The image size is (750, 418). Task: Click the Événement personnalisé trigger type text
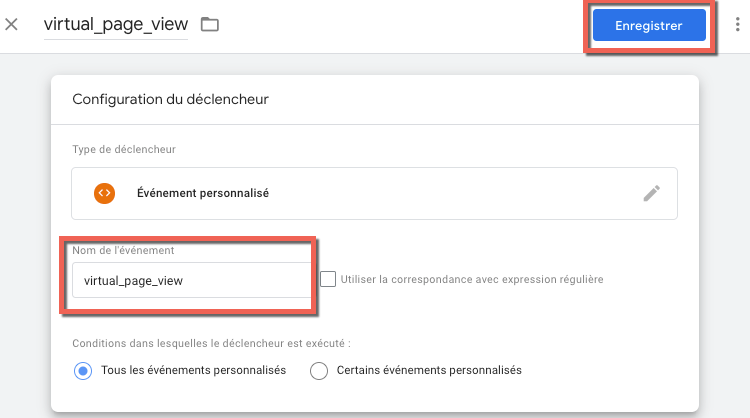pos(203,193)
